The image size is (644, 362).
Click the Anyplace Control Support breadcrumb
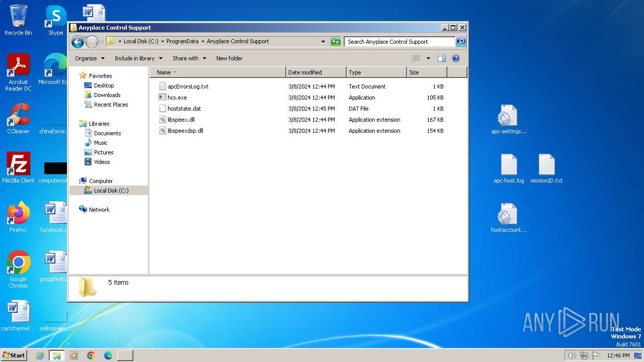click(x=237, y=42)
